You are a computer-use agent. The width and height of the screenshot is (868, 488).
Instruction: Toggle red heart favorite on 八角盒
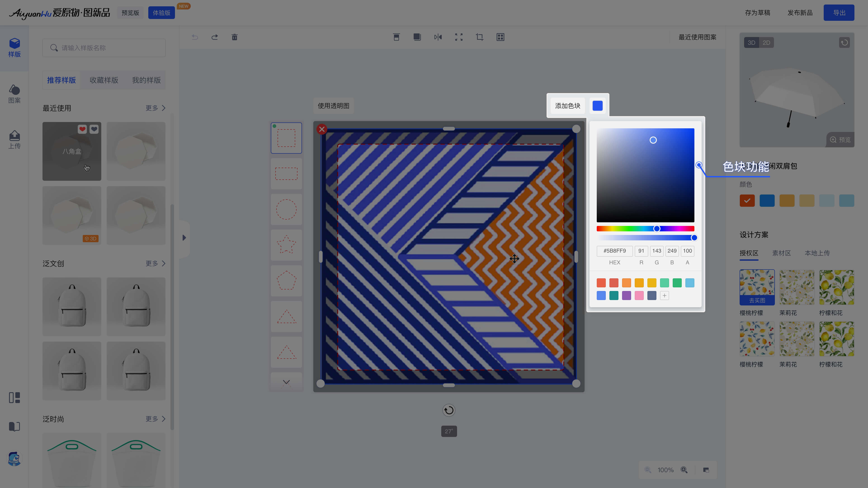click(x=82, y=129)
